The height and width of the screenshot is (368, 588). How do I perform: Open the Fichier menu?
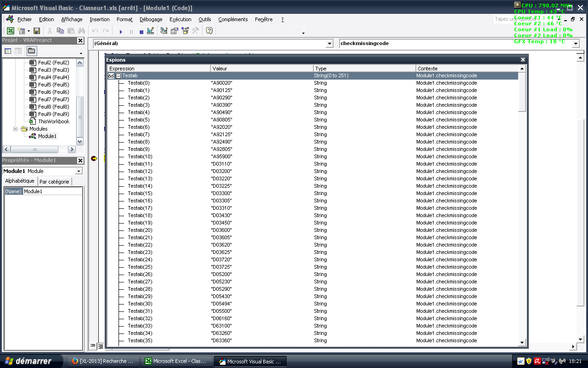tap(25, 19)
